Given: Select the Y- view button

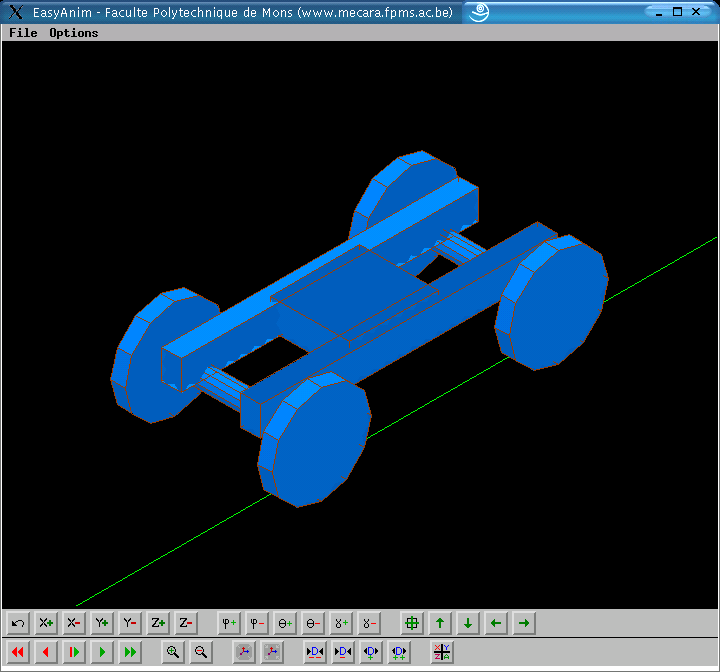Looking at the screenshot, I should pyautogui.click(x=130, y=623).
